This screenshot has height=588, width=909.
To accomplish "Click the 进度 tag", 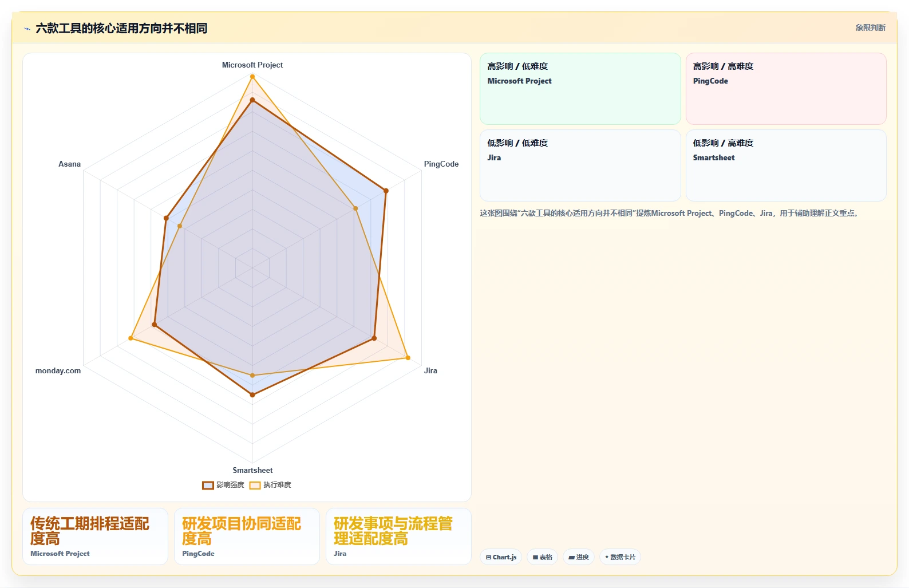I will 579,557.
